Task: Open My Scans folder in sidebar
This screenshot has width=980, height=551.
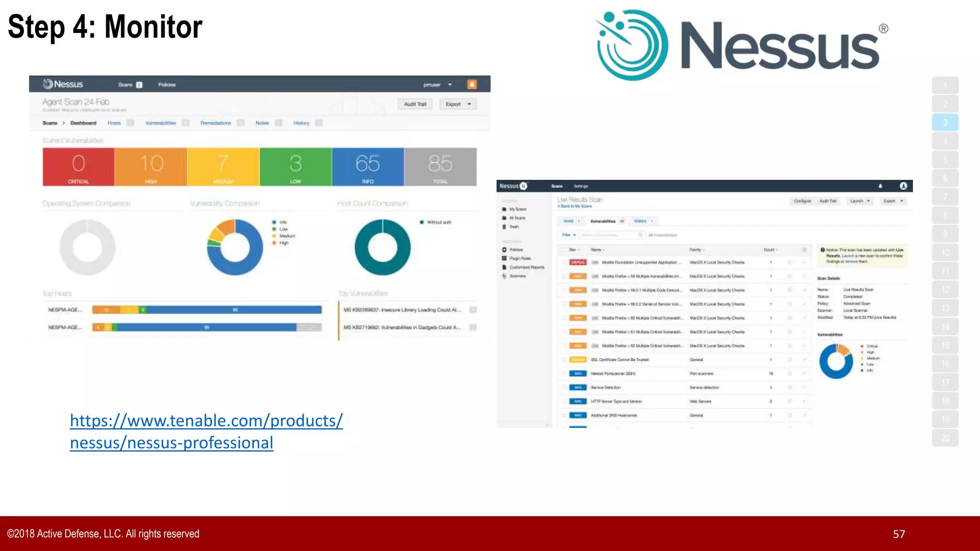Action: pos(517,209)
